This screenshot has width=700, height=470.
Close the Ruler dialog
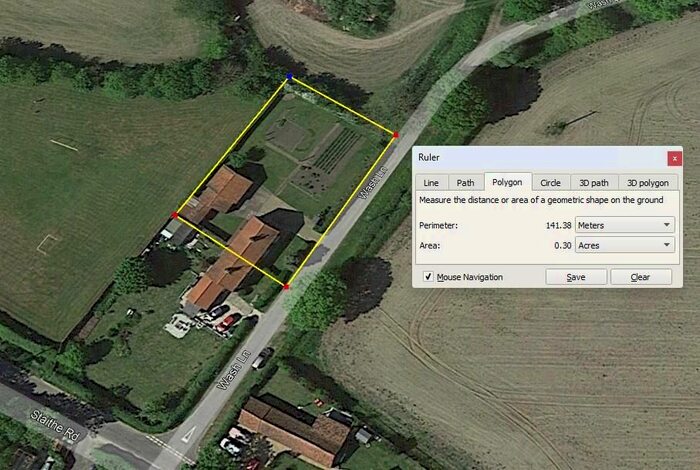point(675,158)
